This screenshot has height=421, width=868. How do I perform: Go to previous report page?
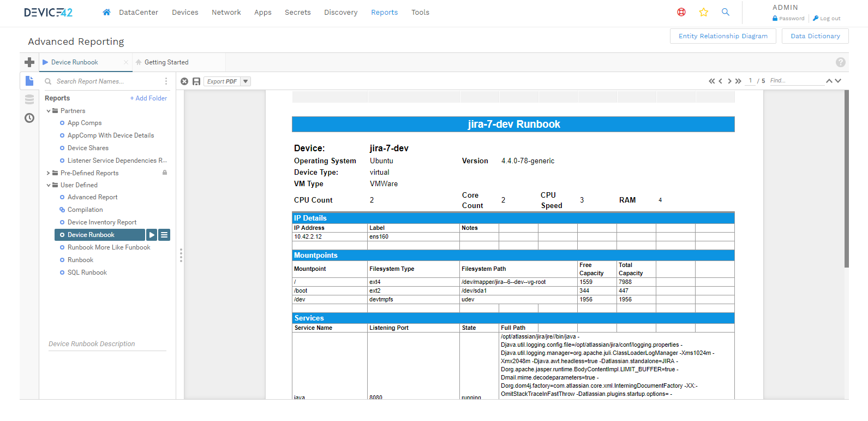(721, 81)
